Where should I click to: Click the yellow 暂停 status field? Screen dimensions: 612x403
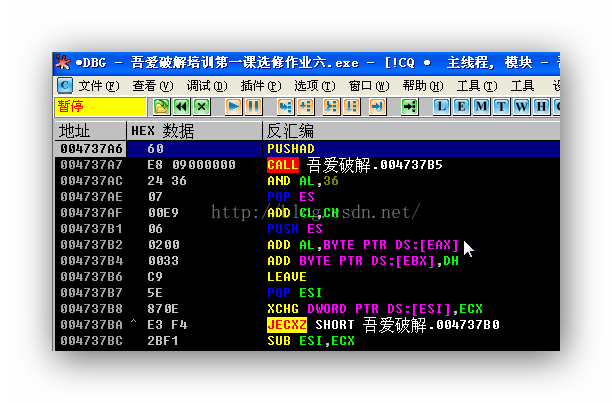coord(101,107)
